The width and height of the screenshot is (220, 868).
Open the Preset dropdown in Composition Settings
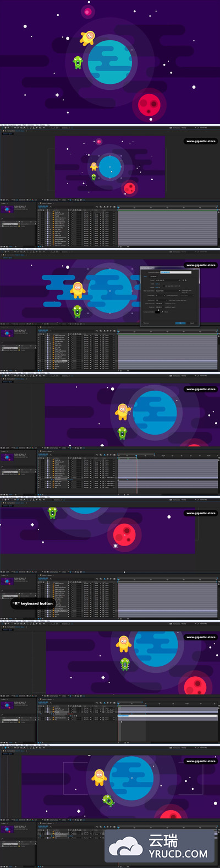coord(168,280)
